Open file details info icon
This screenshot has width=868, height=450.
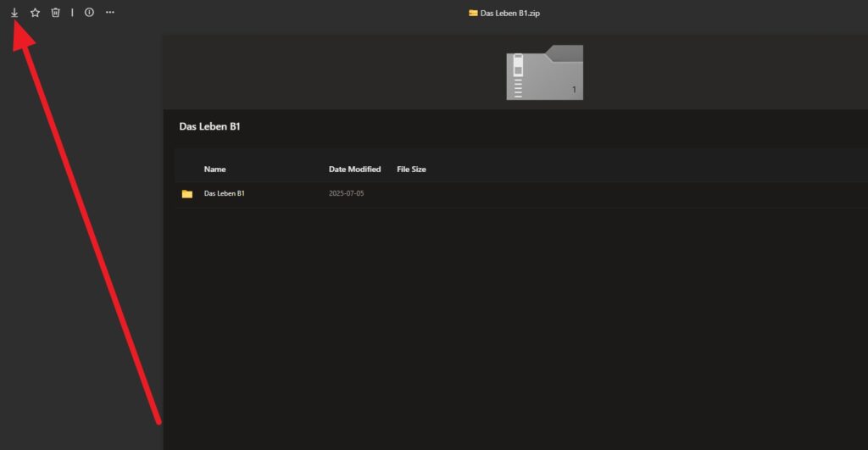click(x=89, y=12)
